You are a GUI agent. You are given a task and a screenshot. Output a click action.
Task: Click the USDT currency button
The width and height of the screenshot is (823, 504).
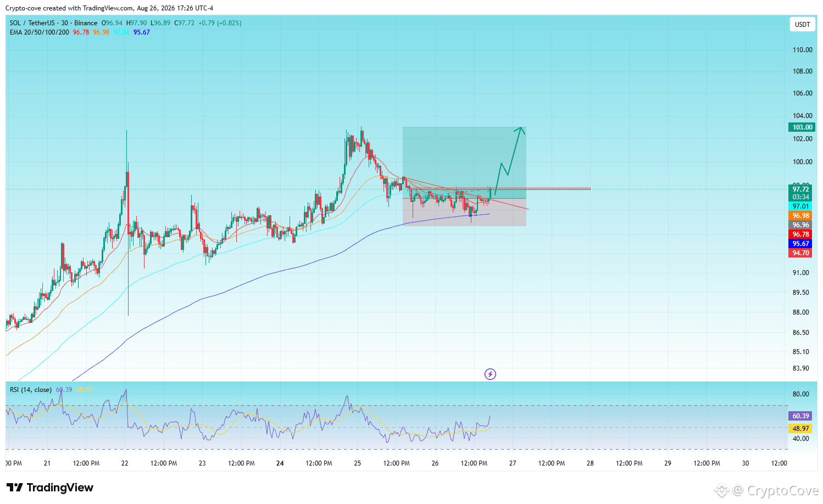(x=803, y=24)
